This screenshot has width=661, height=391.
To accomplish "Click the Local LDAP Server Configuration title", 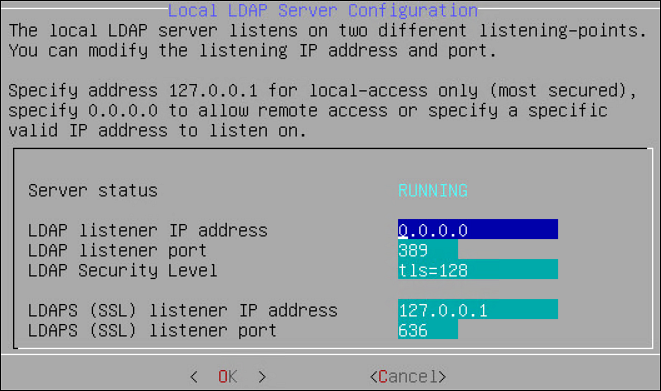I will [323, 11].
